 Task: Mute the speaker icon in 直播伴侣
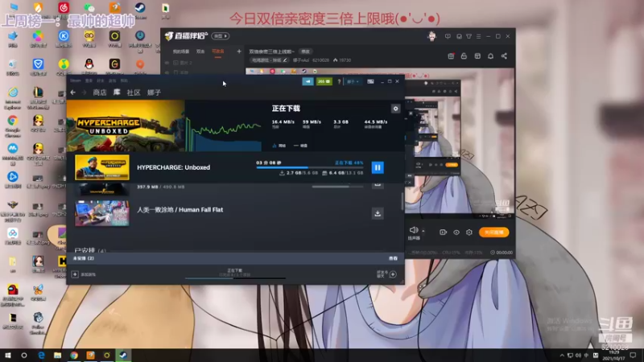[414, 230]
